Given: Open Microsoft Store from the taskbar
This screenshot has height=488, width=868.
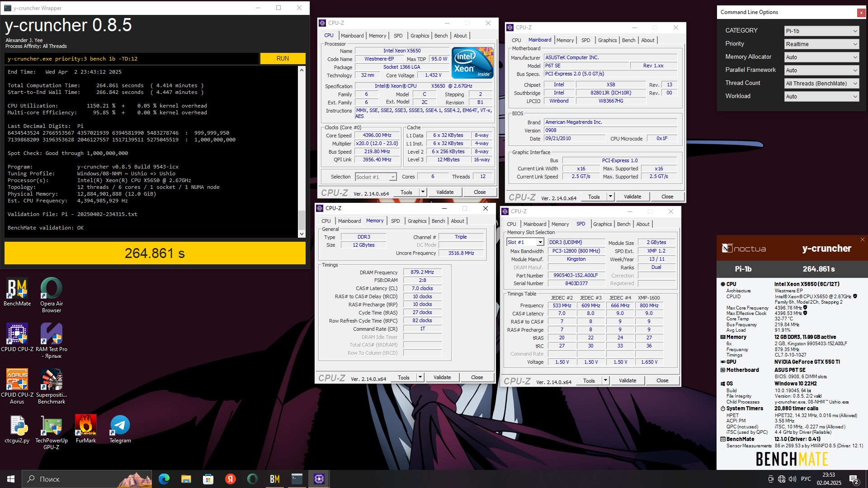Looking at the screenshot, I should coord(208,479).
